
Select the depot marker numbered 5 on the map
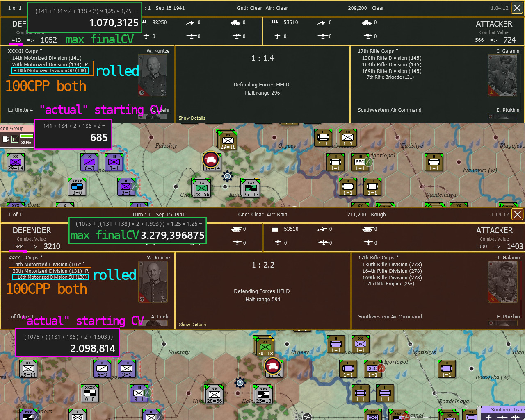[227, 176]
